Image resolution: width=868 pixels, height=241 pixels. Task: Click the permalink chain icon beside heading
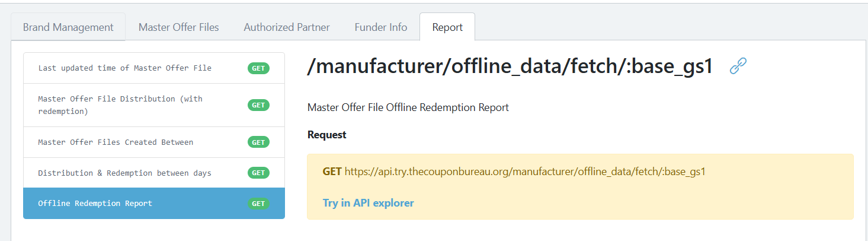coord(738,66)
